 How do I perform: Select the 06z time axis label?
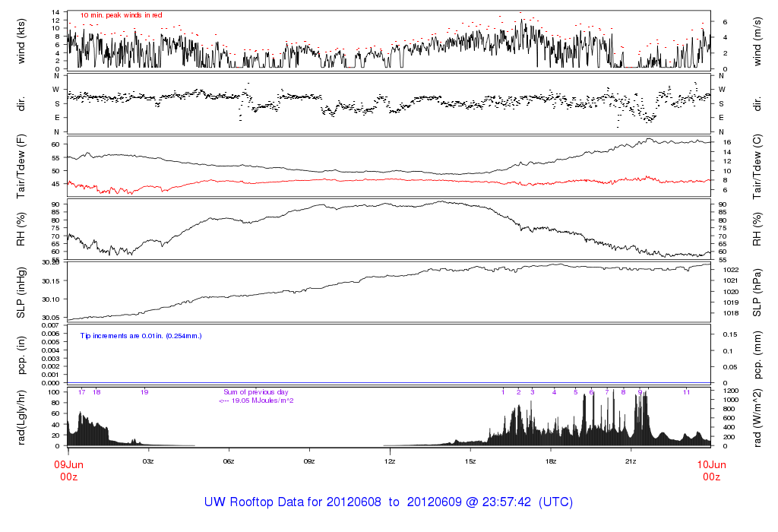pos(229,461)
